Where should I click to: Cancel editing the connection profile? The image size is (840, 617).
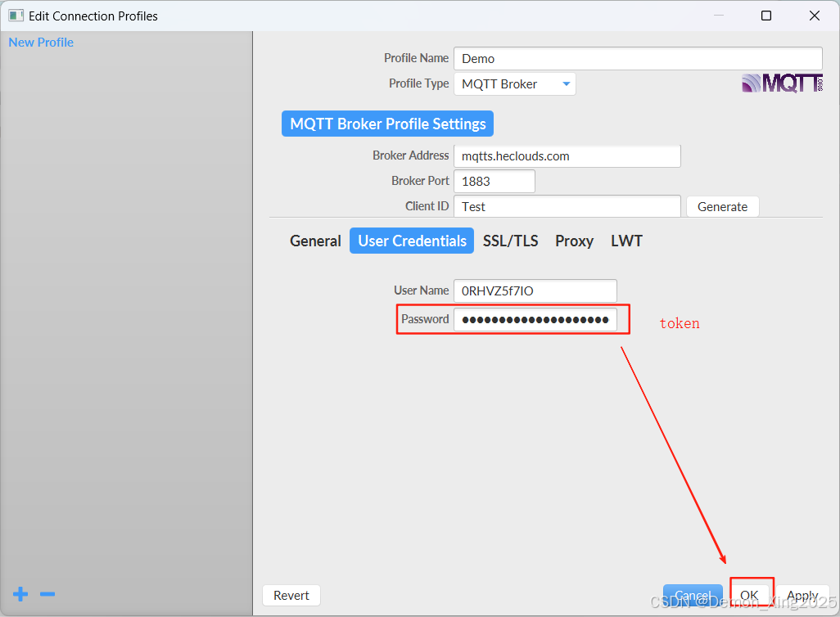point(693,596)
